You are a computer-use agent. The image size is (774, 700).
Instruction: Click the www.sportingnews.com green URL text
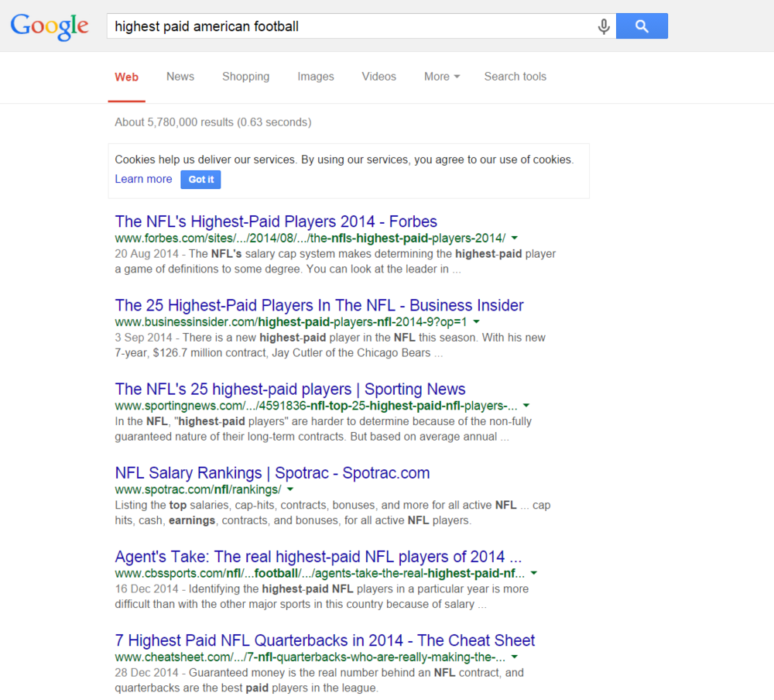click(316, 406)
